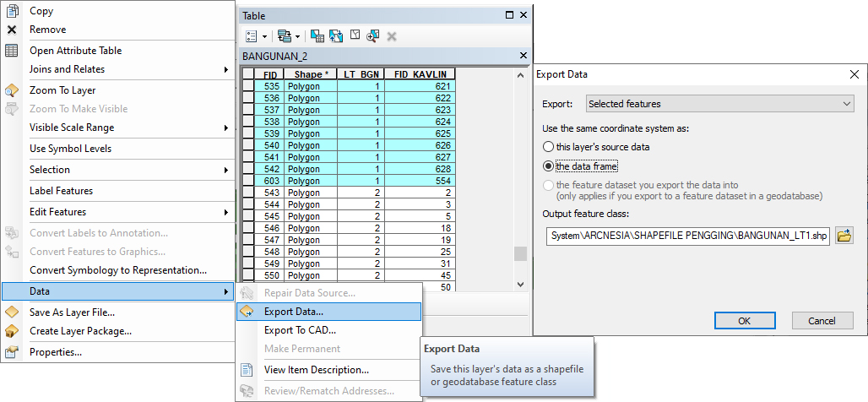Click the FID_KAVLIN column header
868x402 pixels.
point(420,75)
